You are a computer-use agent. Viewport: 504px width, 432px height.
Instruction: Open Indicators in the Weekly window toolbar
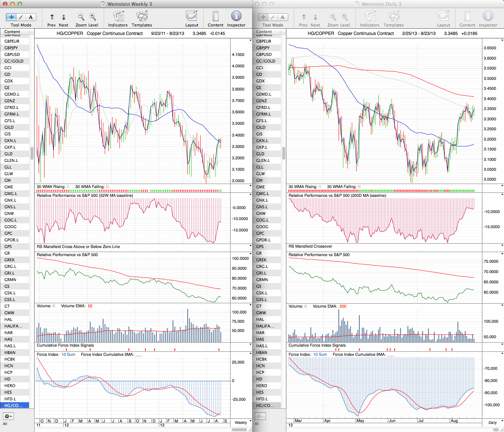click(118, 17)
